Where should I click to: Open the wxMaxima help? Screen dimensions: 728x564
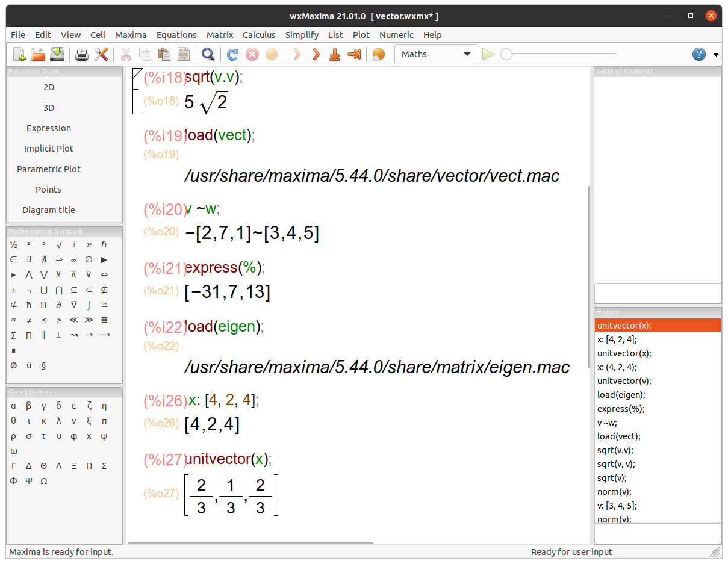(698, 54)
